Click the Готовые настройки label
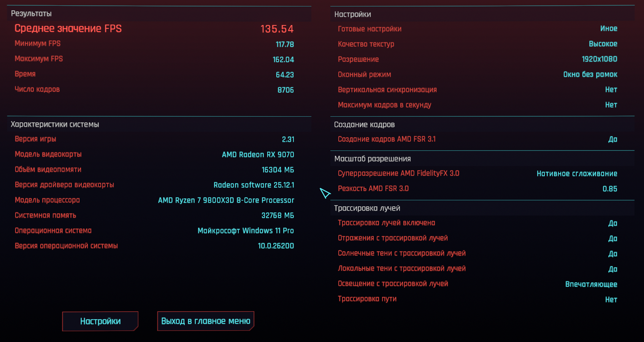644x342 pixels. pos(370,29)
